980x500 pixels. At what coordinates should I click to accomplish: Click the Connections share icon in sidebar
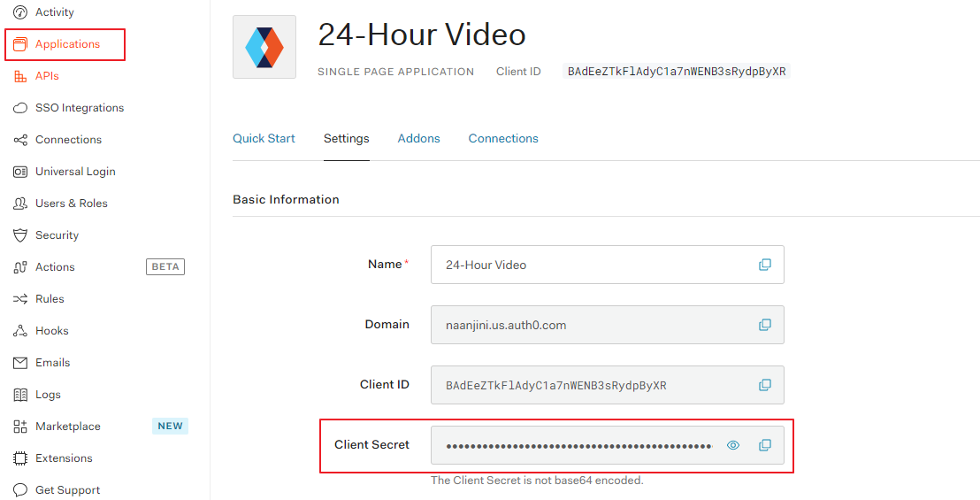coord(20,139)
